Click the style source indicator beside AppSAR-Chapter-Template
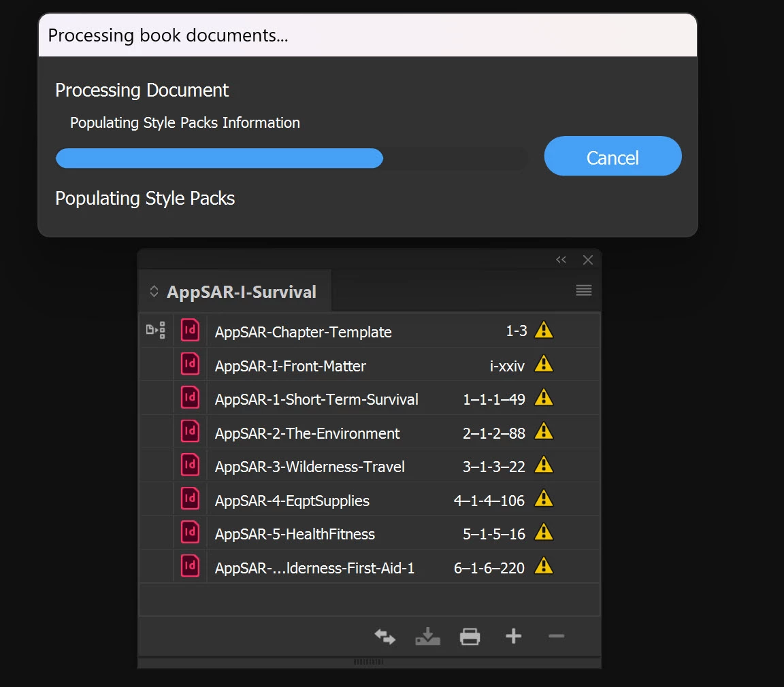784x687 pixels. coord(155,330)
